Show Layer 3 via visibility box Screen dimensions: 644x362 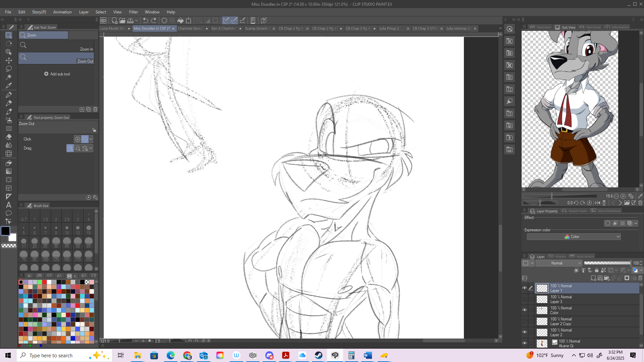525,299
